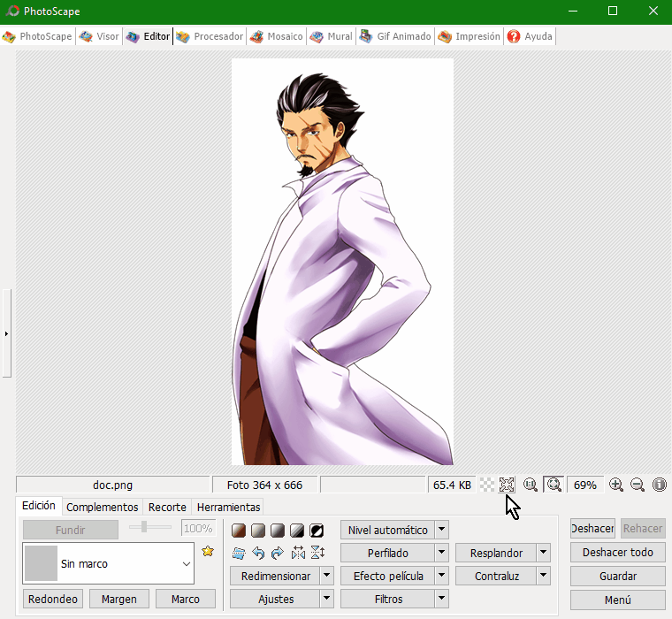Click the Ajustes button
This screenshot has height=619, width=672.
coord(275,599)
